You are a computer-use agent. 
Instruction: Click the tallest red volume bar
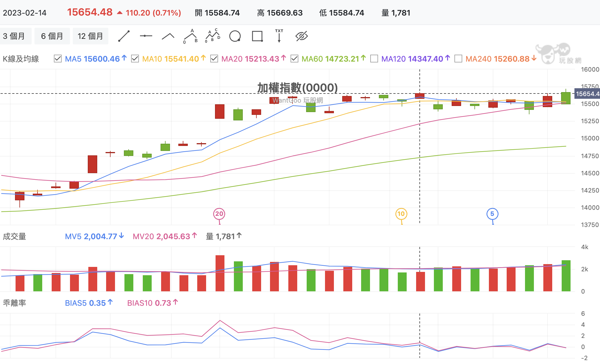click(220, 273)
